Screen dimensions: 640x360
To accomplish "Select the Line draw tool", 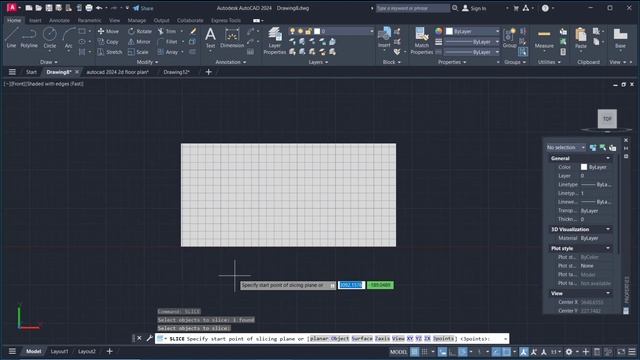I will 11,38.
